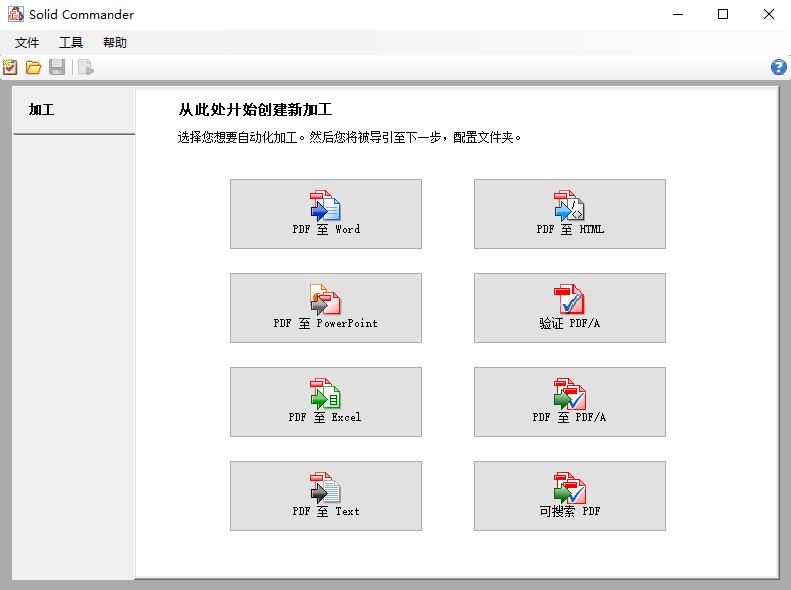The width and height of the screenshot is (791, 590).
Task: Select the 加工 sidebar tab
Action: pyautogui.click(x=74, y=111)
